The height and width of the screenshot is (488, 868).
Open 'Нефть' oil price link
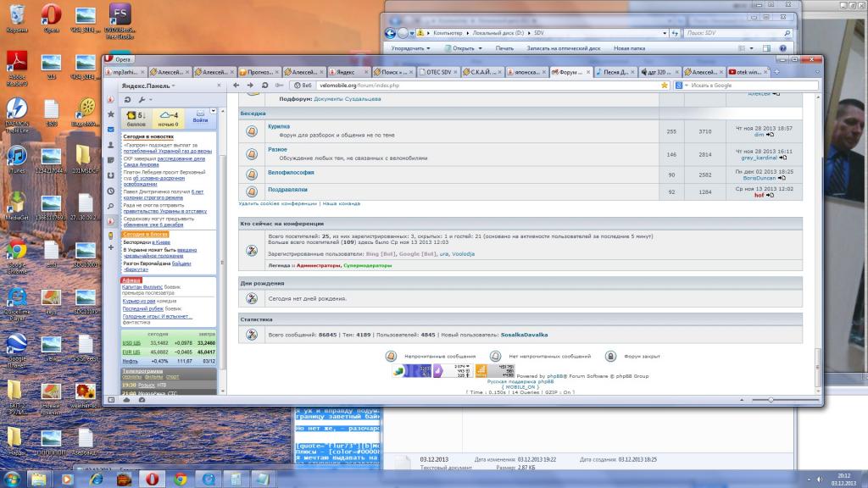[x=130, y=361]
